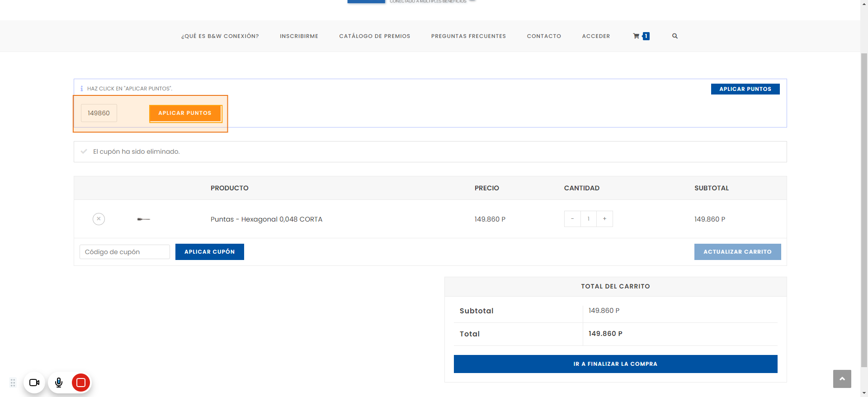The image size is (868, 397).
Task: Grab the recorder widget drag handle
Action: (13, 383)
